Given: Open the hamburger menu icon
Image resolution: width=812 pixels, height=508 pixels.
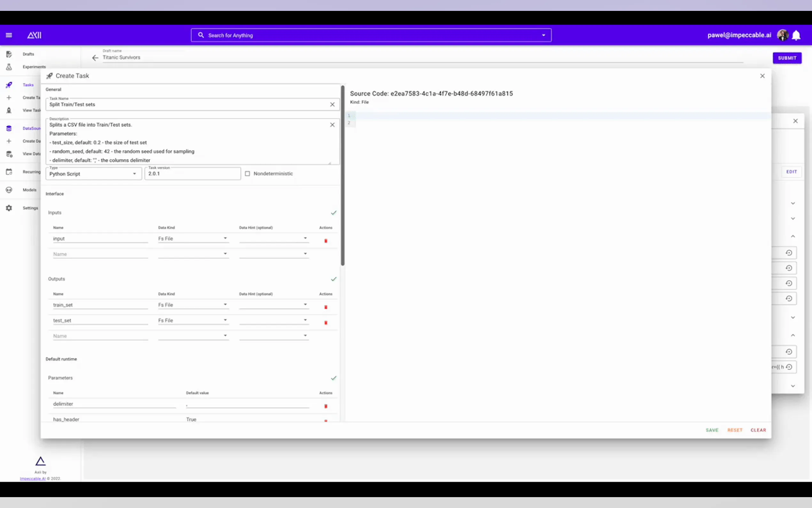Looking at the screenshot, I should [9, 35].
